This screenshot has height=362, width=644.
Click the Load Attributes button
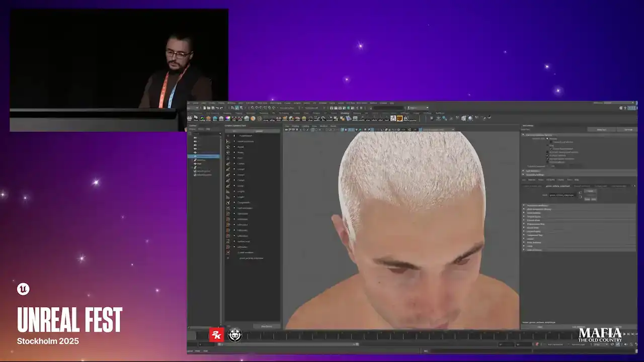(579, 327)
